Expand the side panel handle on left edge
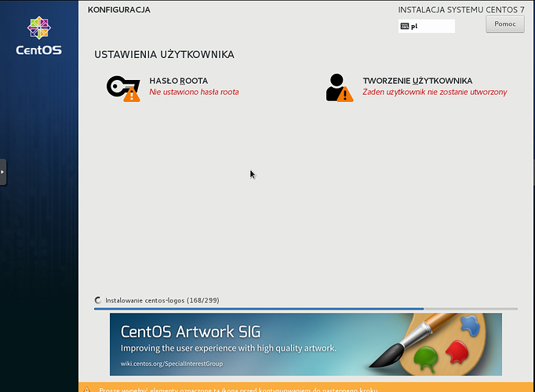 pyautogui.click(x=3, y=172)
